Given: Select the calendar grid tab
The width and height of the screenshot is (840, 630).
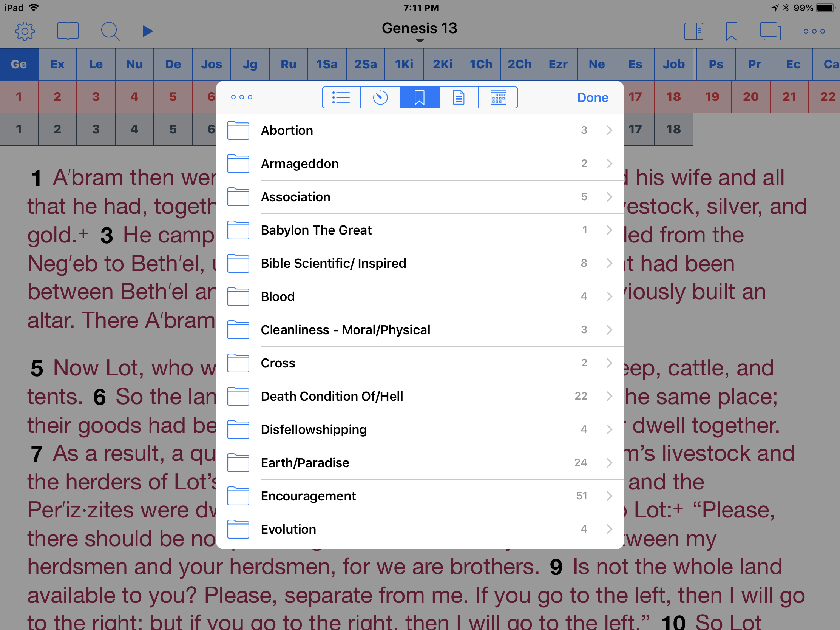Looking at the screenshot, I should 498,97.
